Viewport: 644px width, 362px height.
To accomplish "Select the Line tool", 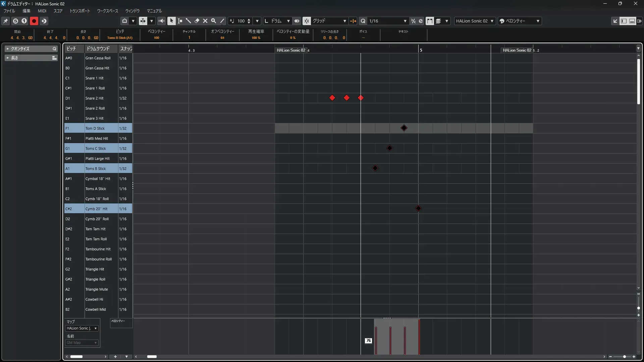I will (222, 21).
